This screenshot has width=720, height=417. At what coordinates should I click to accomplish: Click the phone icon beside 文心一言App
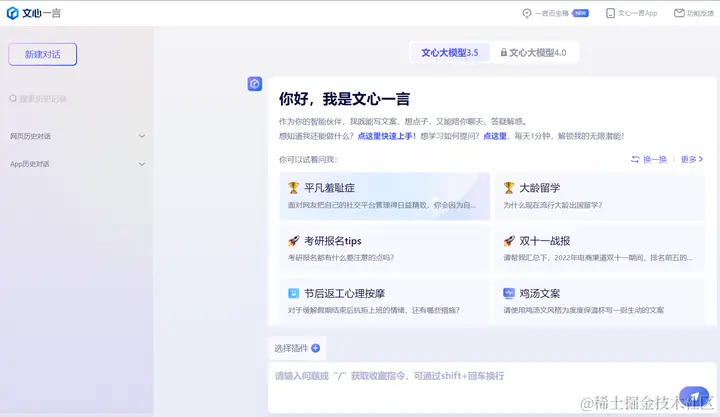[610, 13]
